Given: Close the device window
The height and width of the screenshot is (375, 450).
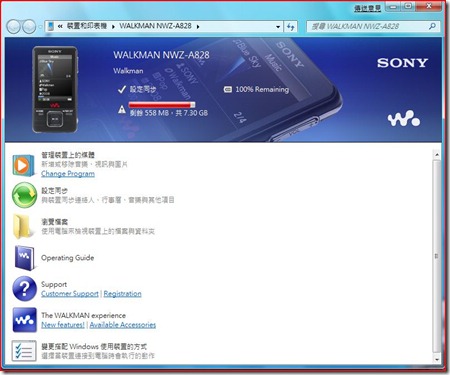Looking at the screenshot, I should (430, 6).
